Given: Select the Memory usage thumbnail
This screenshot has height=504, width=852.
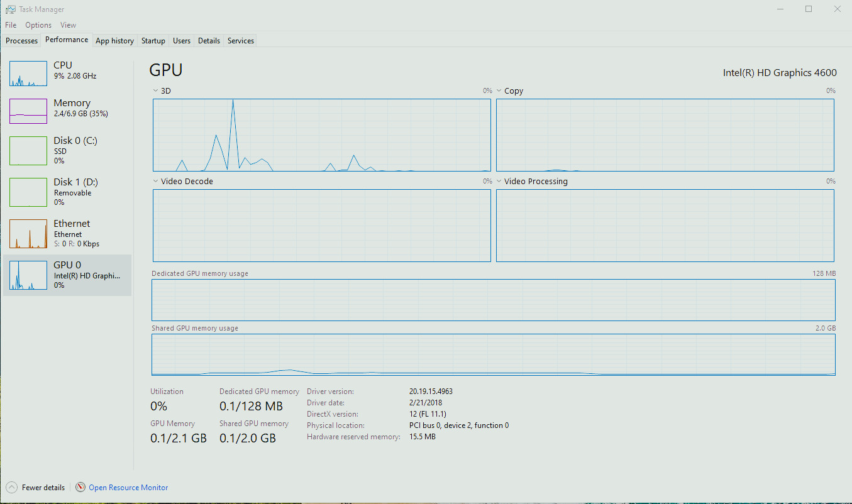Looking at the screenshot, I should pyautogui.click(x=28, y=111).
